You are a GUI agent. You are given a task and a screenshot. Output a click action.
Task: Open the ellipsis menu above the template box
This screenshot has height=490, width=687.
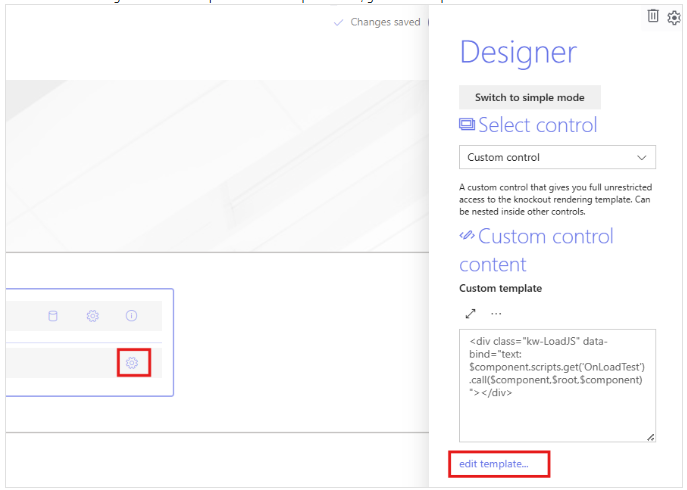click(x=496, y=314)
